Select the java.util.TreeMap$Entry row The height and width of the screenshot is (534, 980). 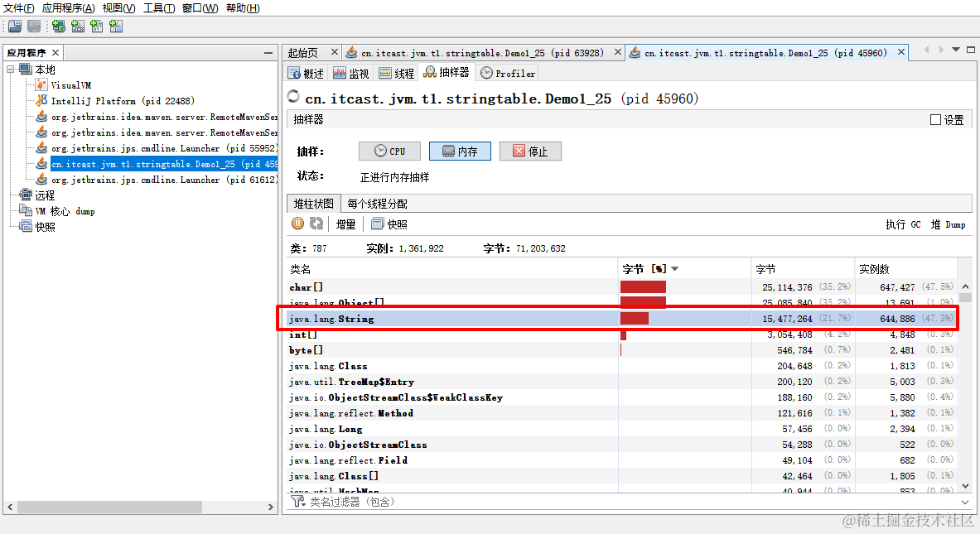pyautogui.click(x=622, y=382)
